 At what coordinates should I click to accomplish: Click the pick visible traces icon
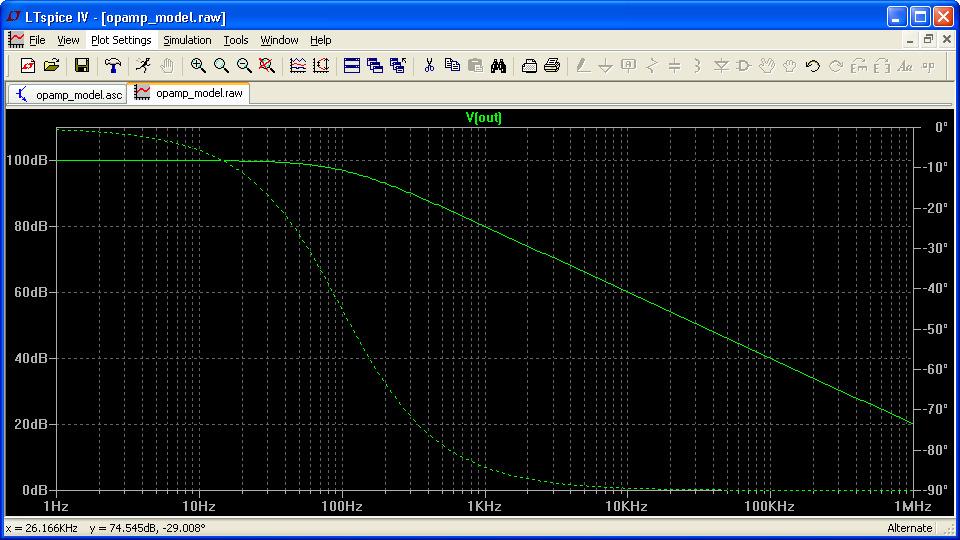(298, 66)
